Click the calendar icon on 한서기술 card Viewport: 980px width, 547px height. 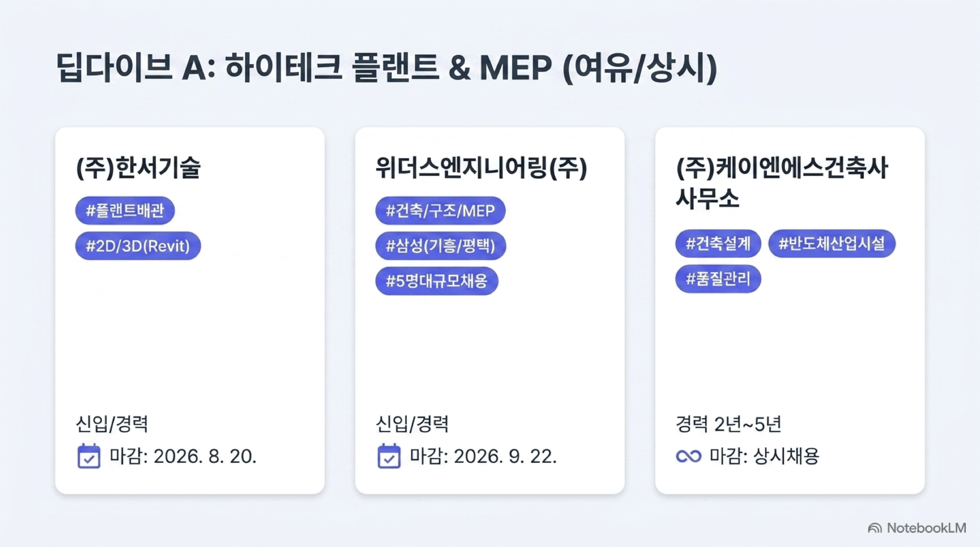(x=89, y=456)
